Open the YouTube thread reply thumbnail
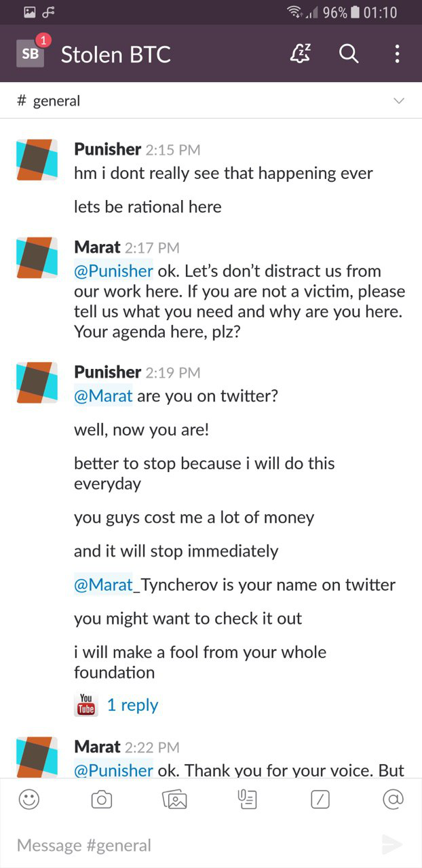The image size is (422, 868). [86, 705]
